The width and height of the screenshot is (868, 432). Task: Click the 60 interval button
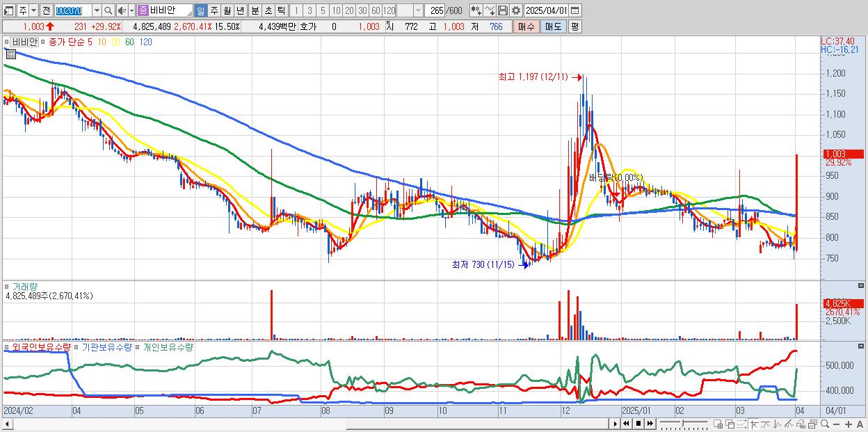pos(376,10)
